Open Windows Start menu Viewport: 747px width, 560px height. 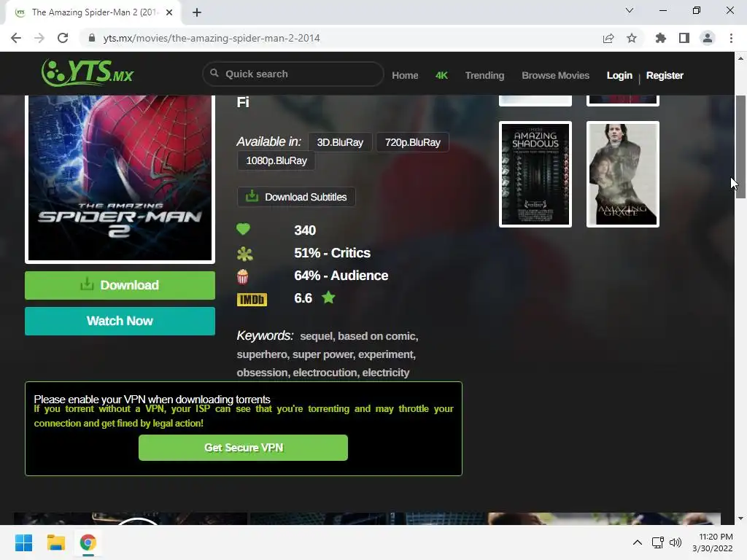[x=24, y=542]
